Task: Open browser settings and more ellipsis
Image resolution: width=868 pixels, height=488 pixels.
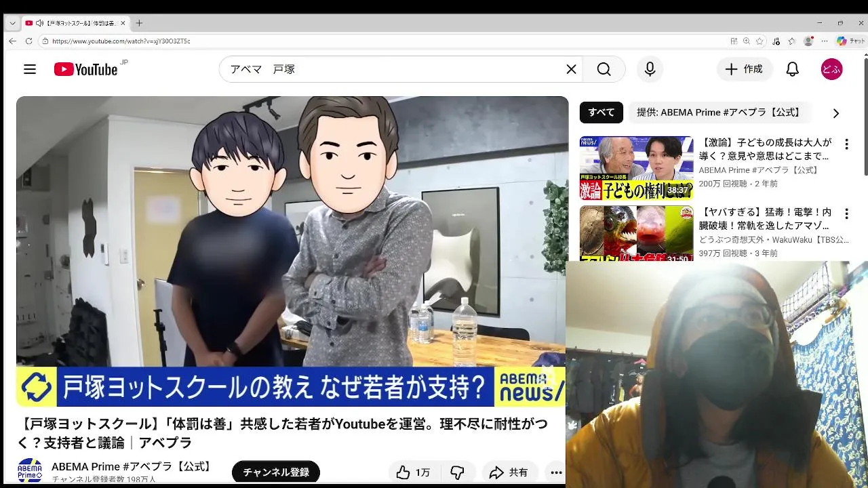Action: pyautogui.click(x=824, y=41)
